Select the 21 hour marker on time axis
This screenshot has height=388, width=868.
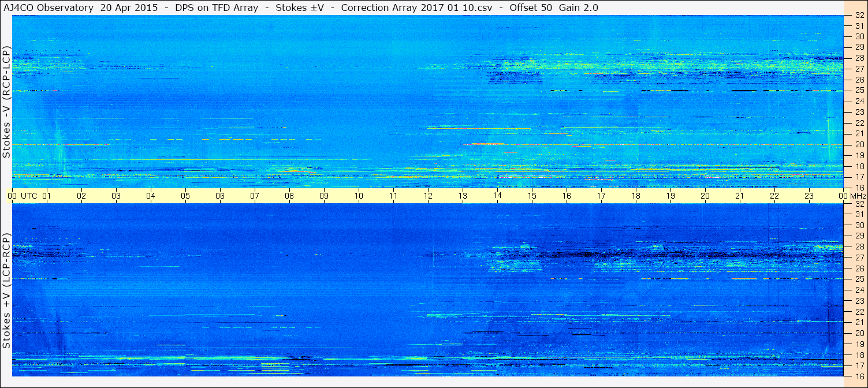click(740, 196)
